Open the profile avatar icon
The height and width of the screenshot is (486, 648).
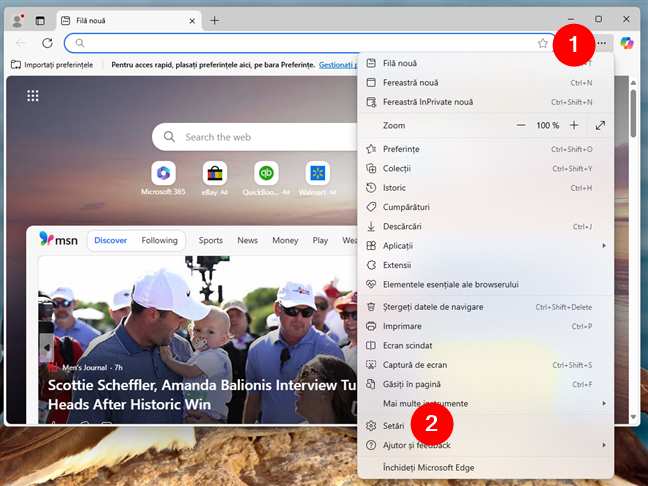click(17, 20)
